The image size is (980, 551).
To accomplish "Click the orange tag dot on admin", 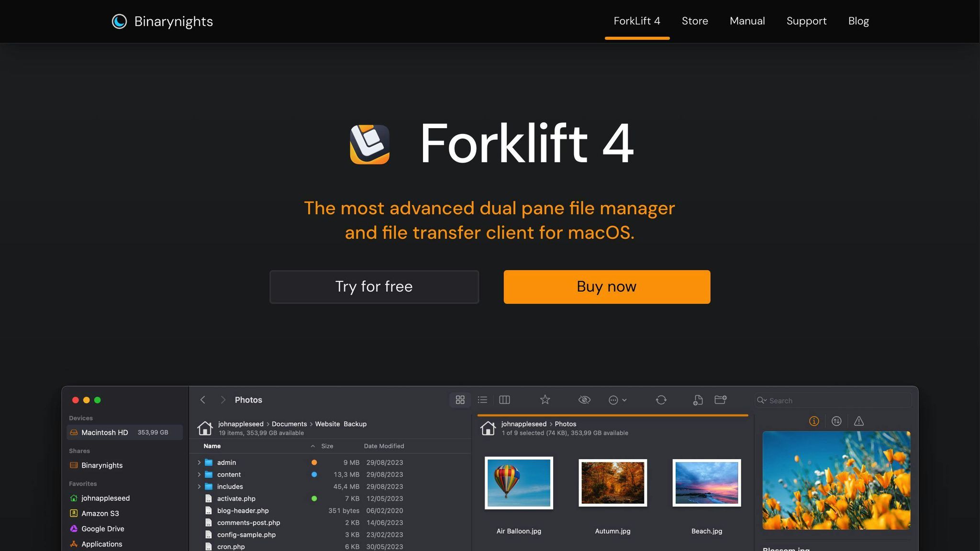I will point(314,463).
